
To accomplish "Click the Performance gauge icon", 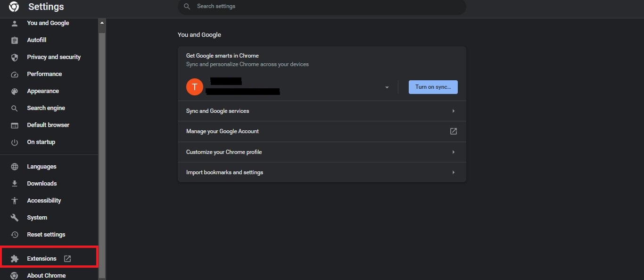I will tap(15, 74).
